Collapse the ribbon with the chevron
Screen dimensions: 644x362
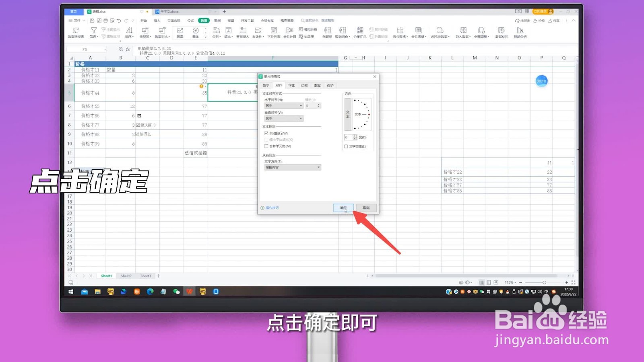pos(574,21)
